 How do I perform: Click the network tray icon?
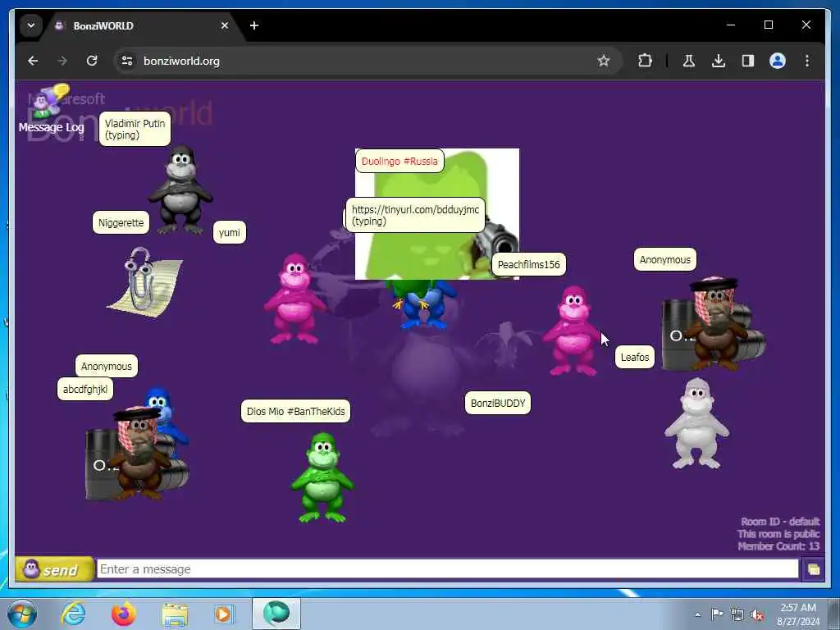click(x=737, y=615)
